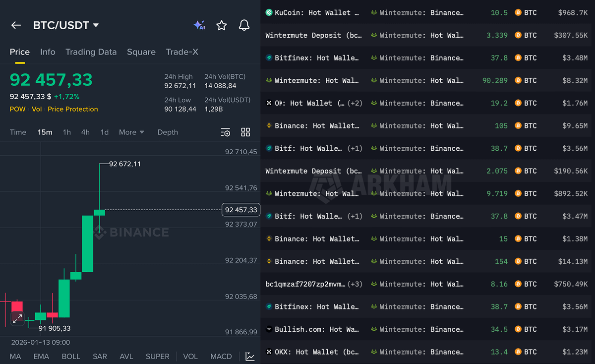Select the 1d chart interval
The image size is (595, 364).
pos(104,132)
